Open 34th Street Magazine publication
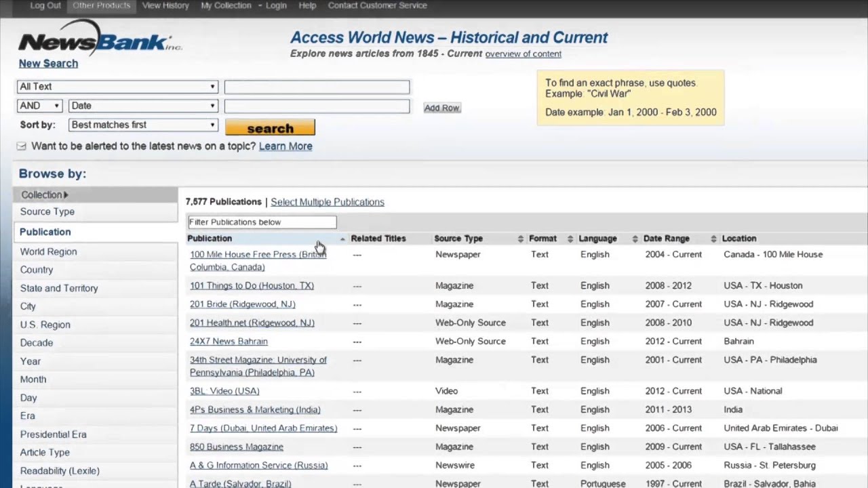 [x=258, y=366]
